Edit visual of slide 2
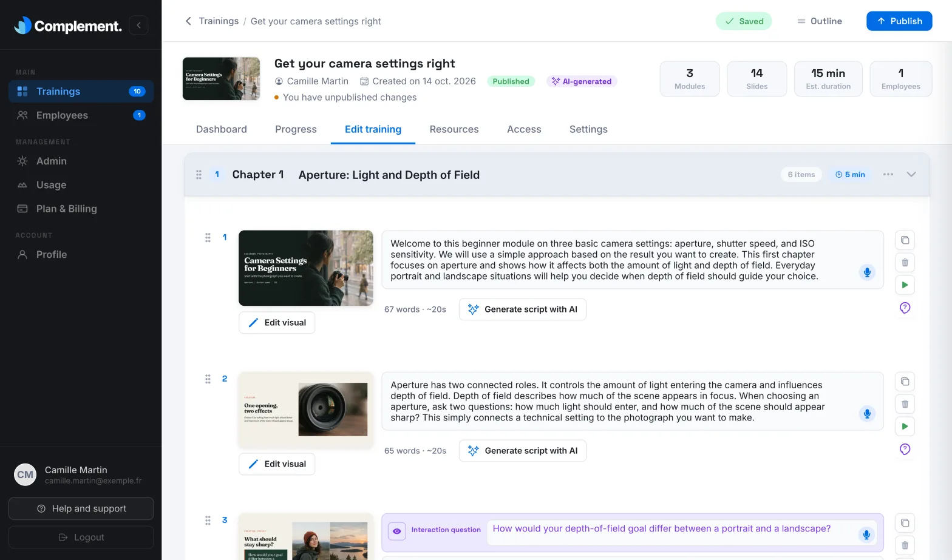This screenshot has width=952, height=560. pos(277,464)
